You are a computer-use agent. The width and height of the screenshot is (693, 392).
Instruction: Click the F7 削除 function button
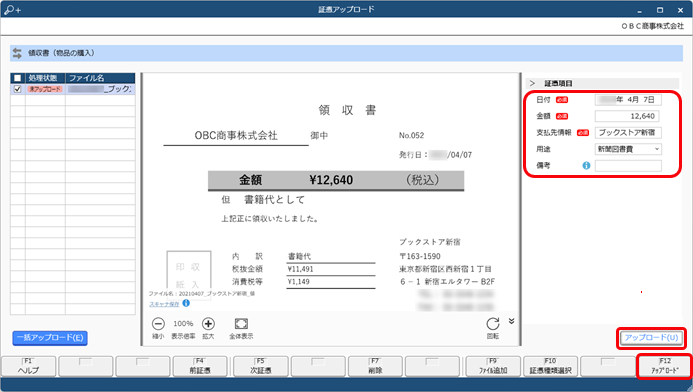point(375,366)
